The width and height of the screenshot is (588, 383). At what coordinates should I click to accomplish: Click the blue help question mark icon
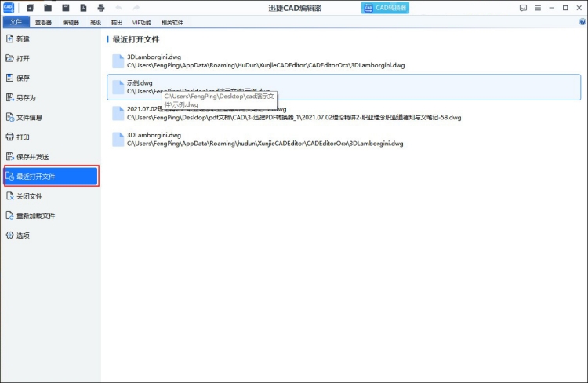(x=583, y=22)
